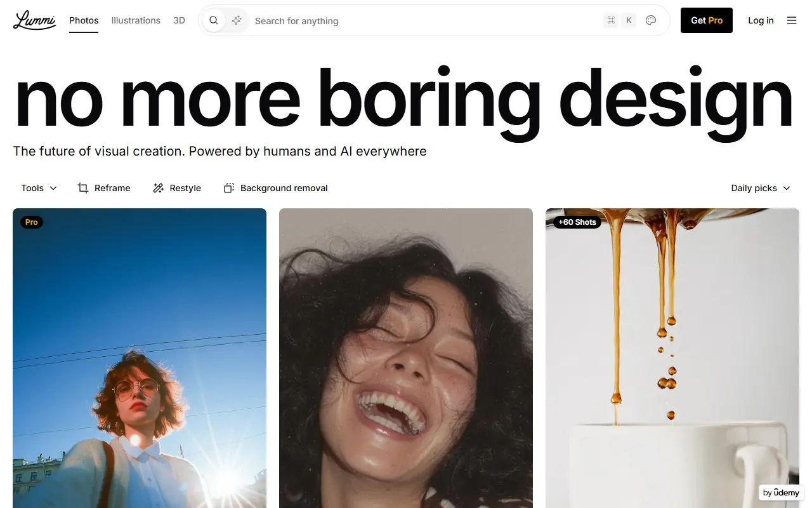Click the Reframe crop icon
The image size is (812, 508).
tap(83, 188)
